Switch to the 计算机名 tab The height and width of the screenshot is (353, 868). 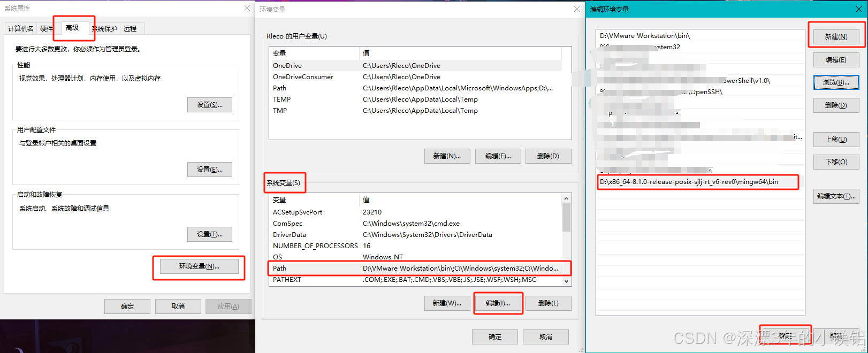click(21, 29)
